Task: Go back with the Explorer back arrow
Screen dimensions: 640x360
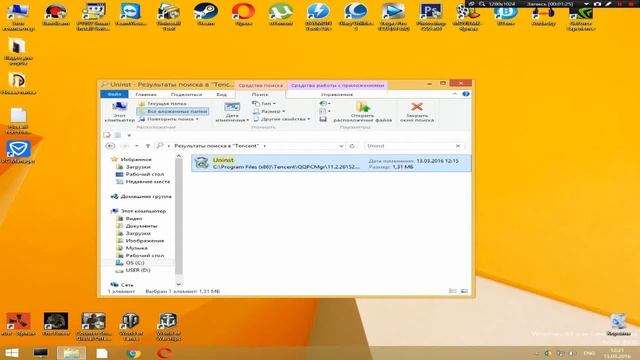Action: coord(110,146)
